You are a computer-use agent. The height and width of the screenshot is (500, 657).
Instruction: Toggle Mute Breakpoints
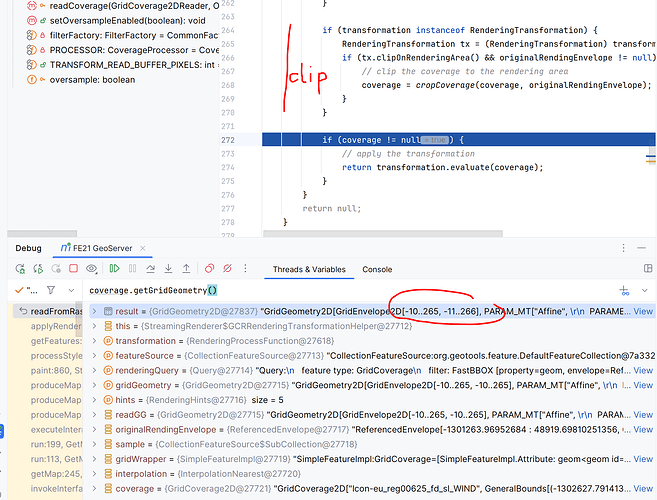228,268
